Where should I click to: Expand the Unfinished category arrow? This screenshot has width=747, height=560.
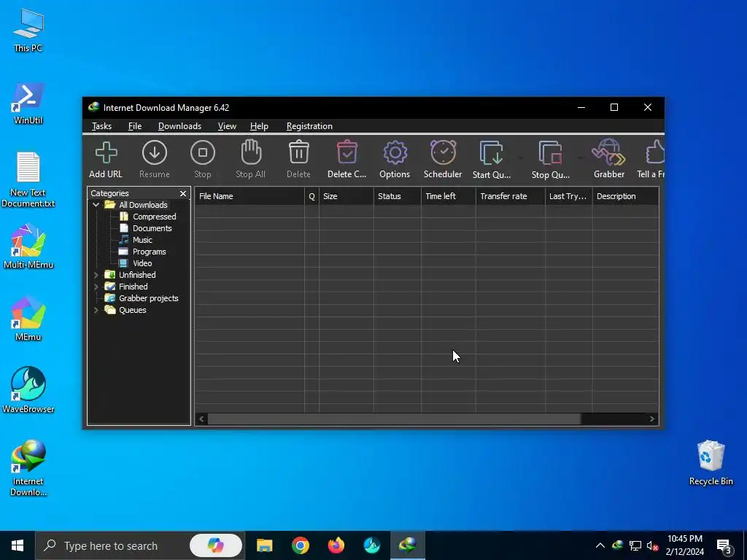click(x=96, y=275)
